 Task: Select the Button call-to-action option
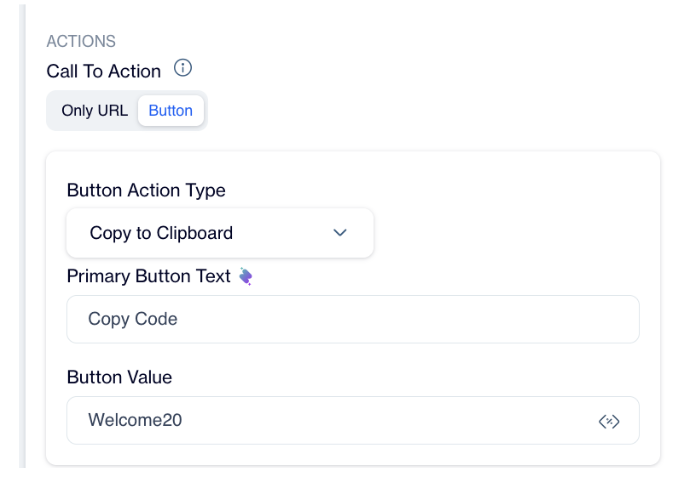click(170, 111)
